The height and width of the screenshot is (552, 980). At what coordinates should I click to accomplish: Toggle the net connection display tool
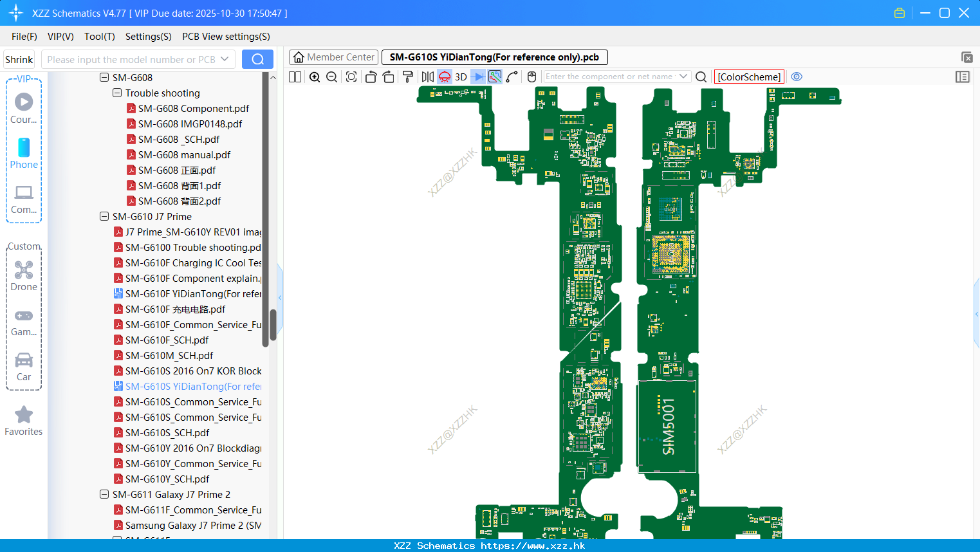point(495,77)
